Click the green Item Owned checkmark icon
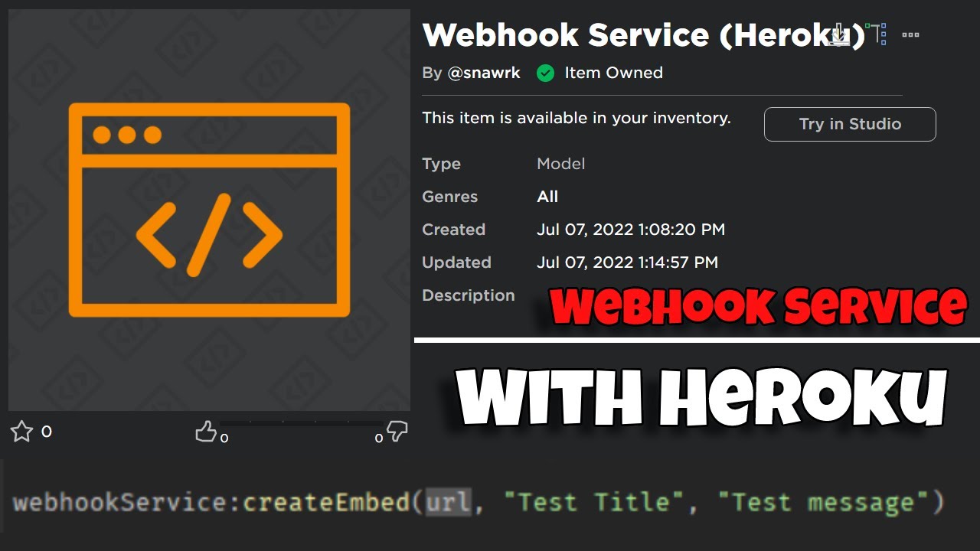 coord(545,73)
